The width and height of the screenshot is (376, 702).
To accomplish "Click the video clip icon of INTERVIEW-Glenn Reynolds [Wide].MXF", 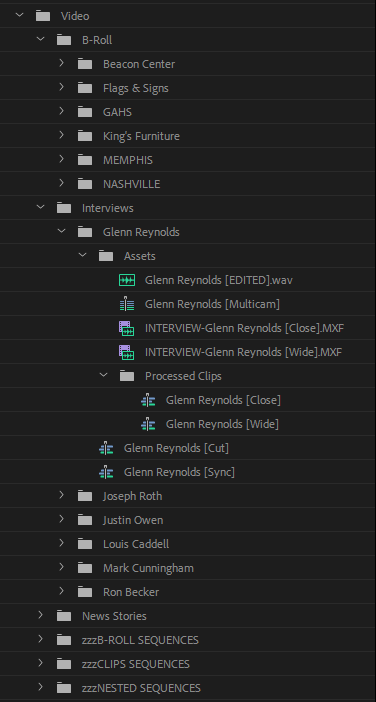I will (x=127, y=352).
